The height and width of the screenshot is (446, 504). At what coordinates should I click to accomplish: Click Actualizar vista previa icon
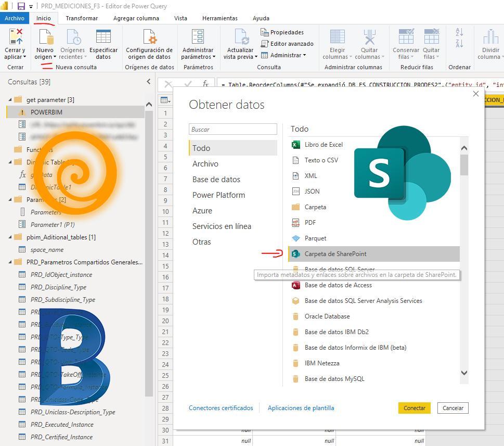240,38
